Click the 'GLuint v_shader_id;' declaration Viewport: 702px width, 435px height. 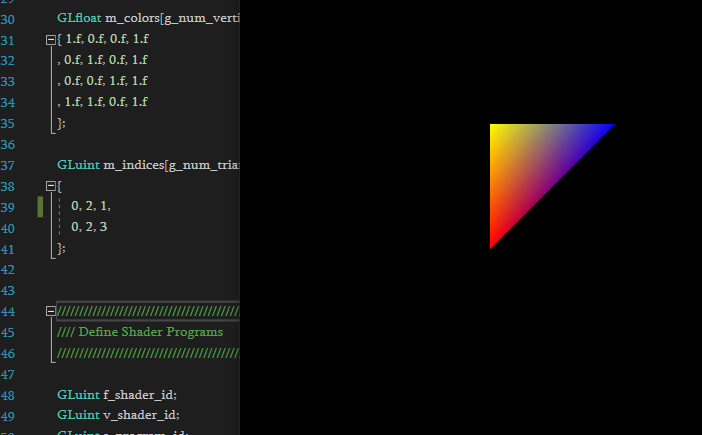coord(118,415)
